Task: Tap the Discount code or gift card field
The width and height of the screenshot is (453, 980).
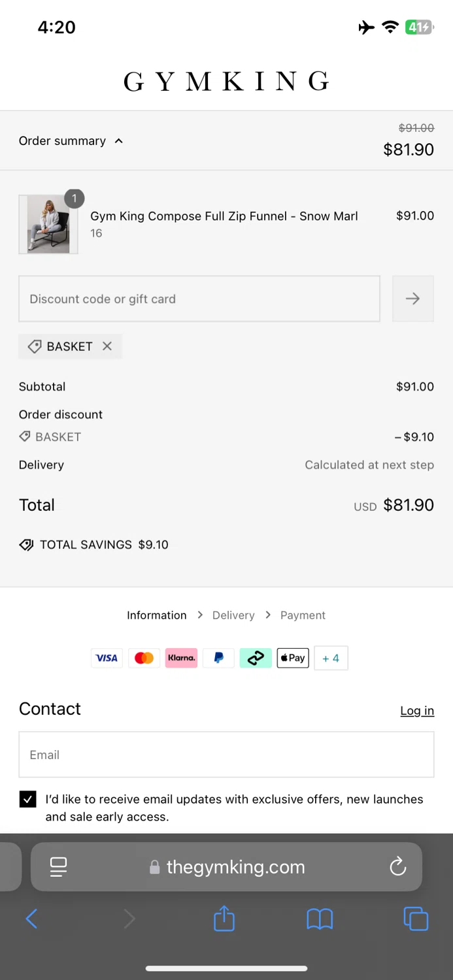Action: (199, 299)
